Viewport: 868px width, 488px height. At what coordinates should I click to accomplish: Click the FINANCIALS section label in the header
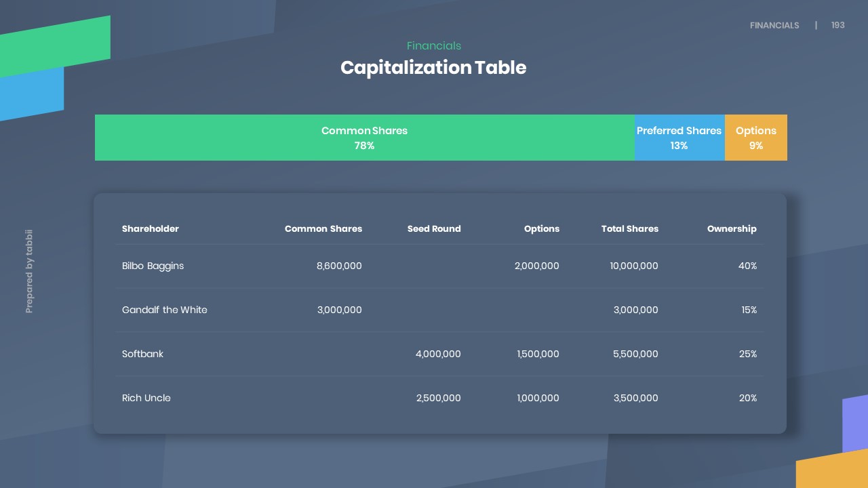774,25
